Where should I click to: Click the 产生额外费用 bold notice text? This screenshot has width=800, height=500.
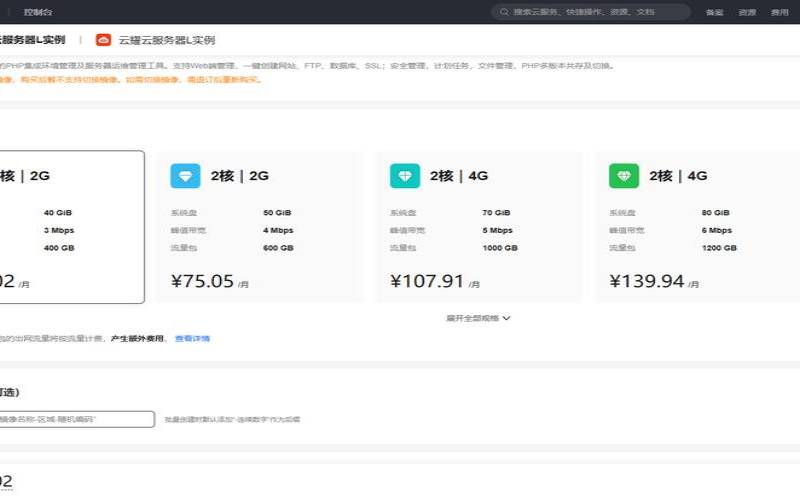(x=137, y=338)
